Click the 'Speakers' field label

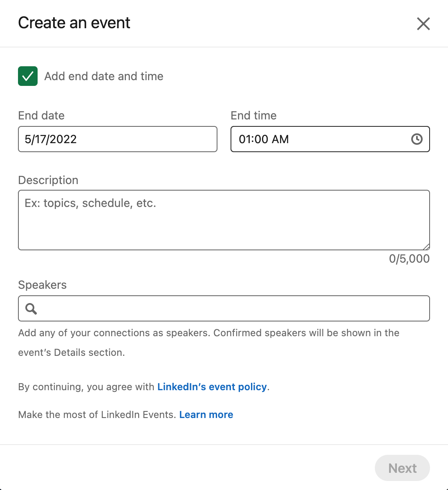coord(43,285)
